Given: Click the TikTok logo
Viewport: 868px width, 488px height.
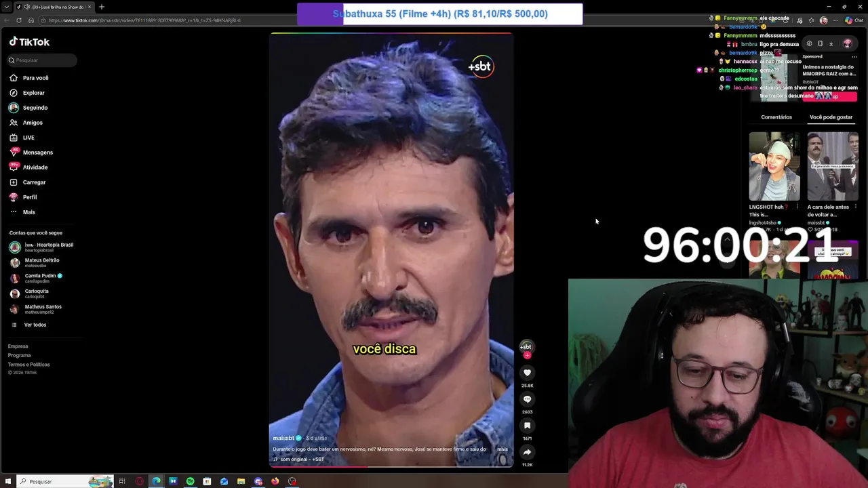Looking at the screenshot, I should point(29,42).
